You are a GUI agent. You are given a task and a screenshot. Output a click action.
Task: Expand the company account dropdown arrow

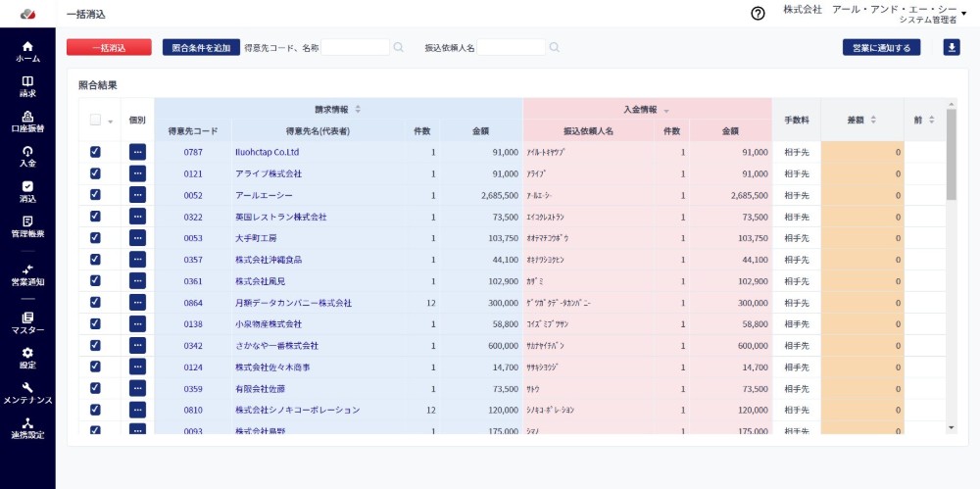(964, 14)
